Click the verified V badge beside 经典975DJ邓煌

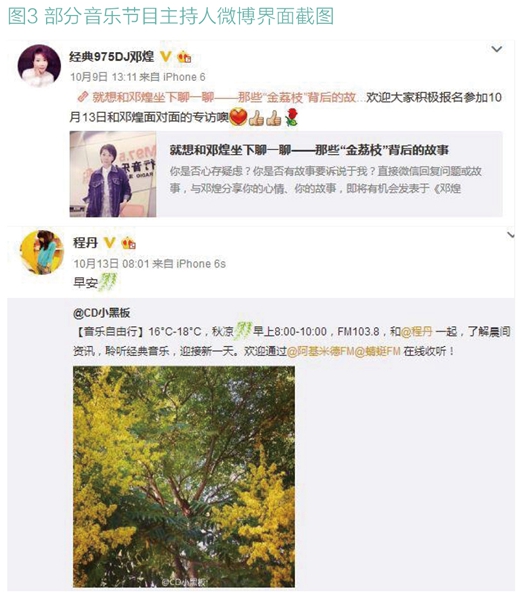click(166, 57)
